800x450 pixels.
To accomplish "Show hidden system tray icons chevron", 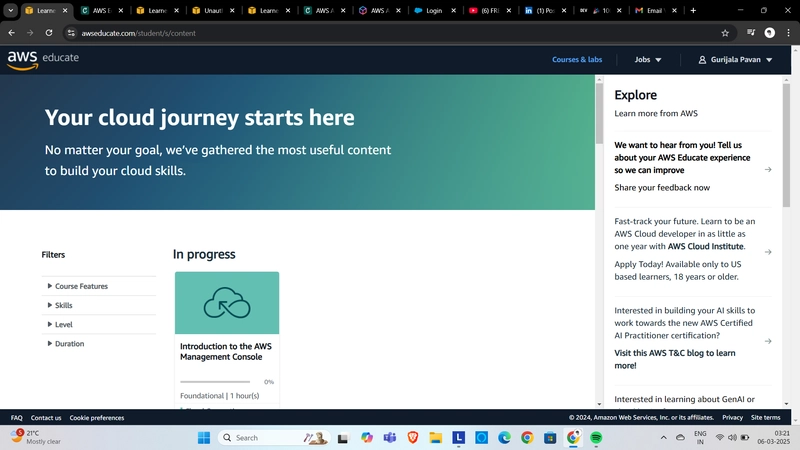I will pyautogui.click(x=663, y=438).
